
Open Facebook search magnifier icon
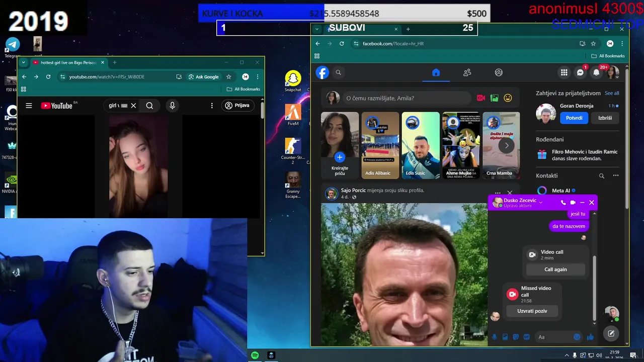pos(338,72)
